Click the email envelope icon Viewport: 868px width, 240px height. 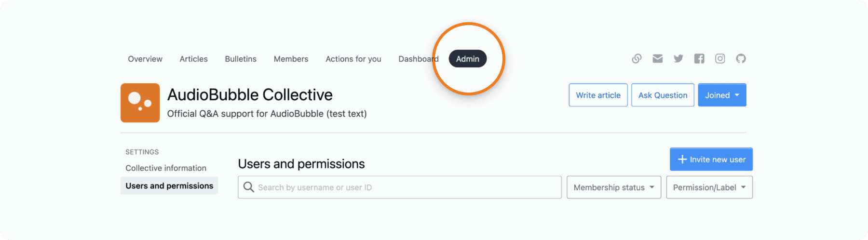click(657, 59)
